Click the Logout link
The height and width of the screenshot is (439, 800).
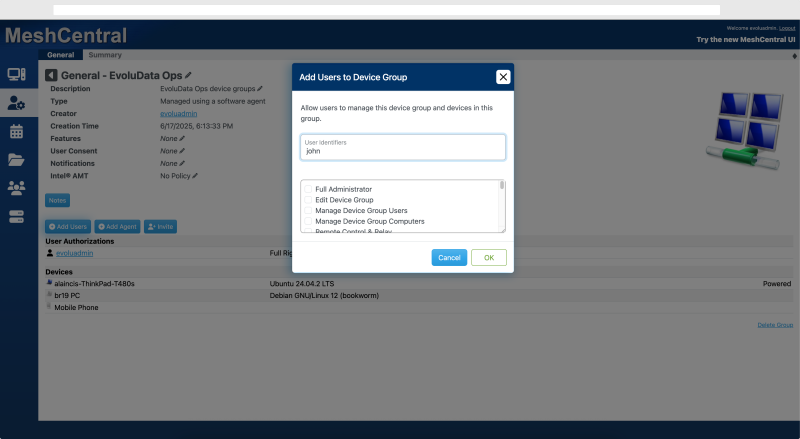click(787, 28)
